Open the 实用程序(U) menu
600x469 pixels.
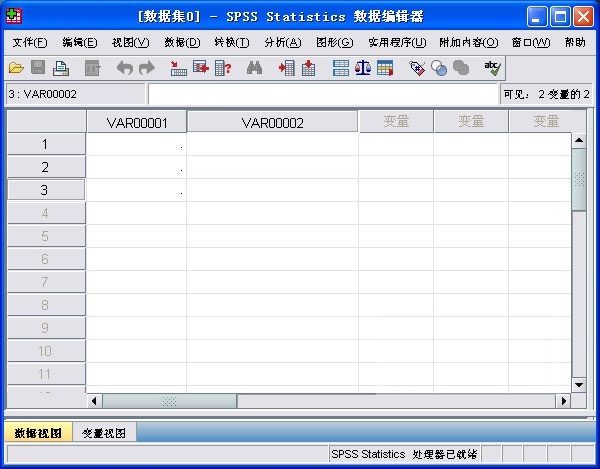[397, 42]
